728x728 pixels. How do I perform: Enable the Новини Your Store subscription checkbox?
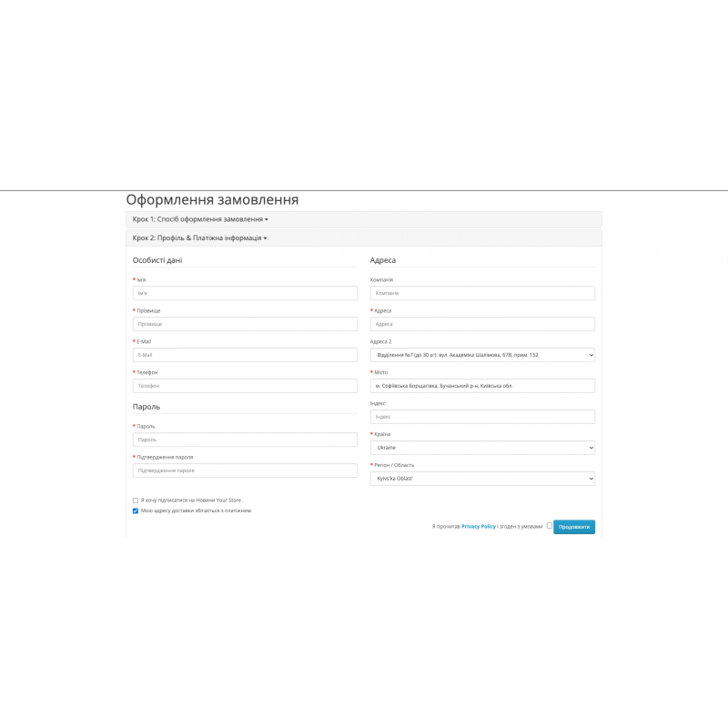point(134,499)
